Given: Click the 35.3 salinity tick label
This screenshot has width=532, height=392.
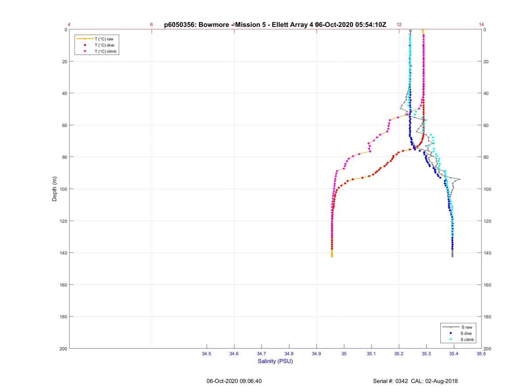Looking at the screenshot, I should 426,353.
